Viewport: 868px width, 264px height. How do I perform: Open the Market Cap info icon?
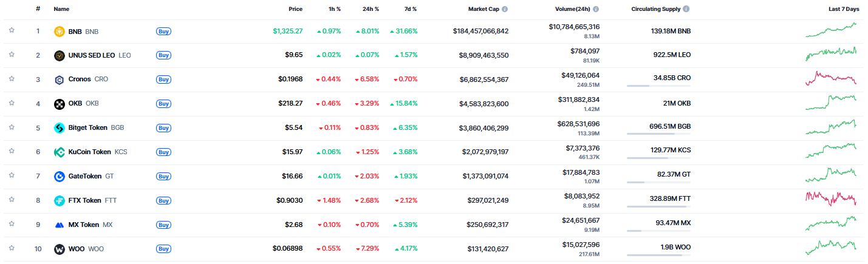coord(505,9)
